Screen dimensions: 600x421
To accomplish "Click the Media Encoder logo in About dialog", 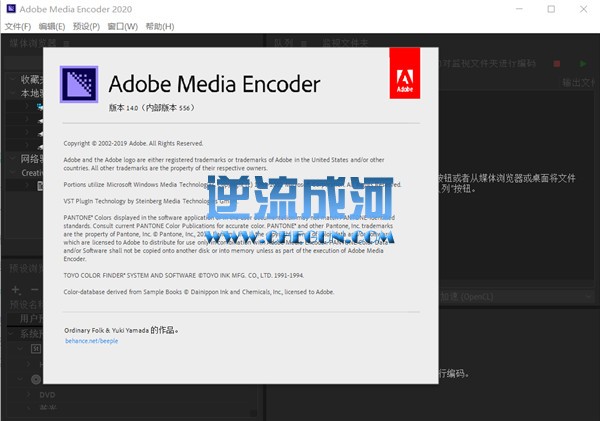I will click(x=79, y=84).
